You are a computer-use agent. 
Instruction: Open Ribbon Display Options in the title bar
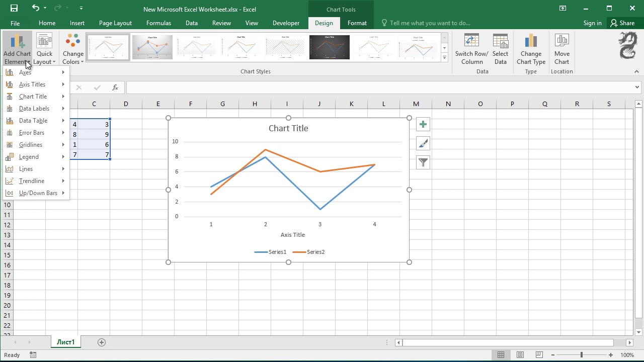pos(562,8)
